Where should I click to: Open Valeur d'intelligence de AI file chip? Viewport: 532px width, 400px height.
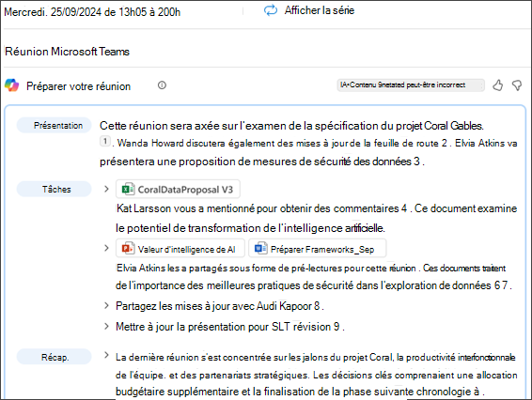point(180,249)
